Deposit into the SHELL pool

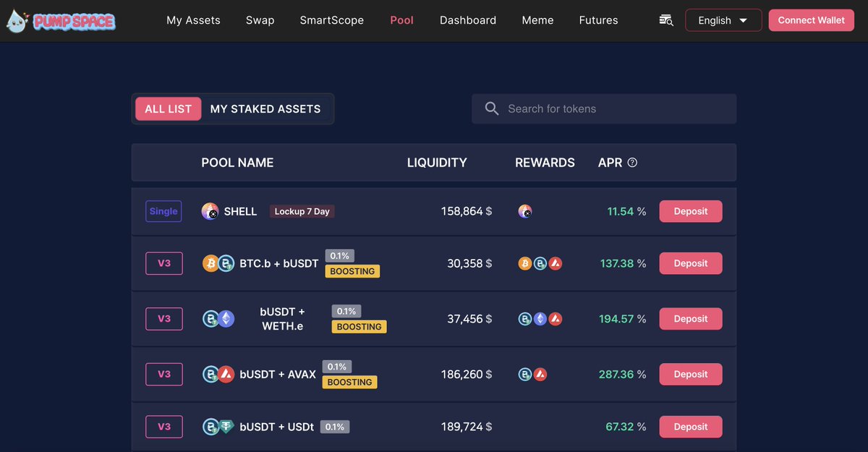(691, 211)
